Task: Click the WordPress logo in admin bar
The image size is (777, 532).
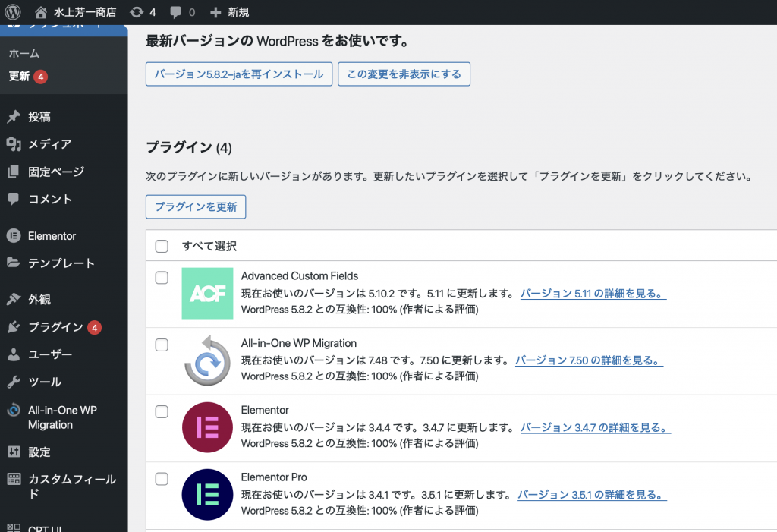Action: pos(13,12)
